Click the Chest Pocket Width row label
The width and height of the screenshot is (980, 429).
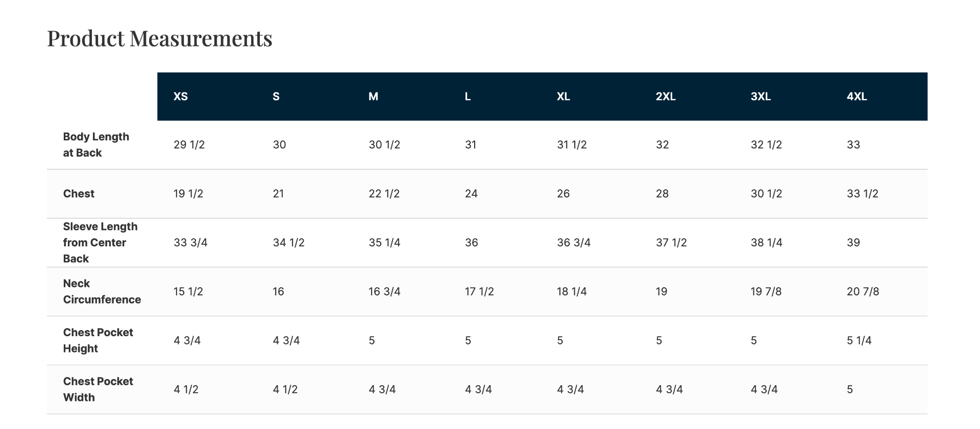click(x=98, y=389)
